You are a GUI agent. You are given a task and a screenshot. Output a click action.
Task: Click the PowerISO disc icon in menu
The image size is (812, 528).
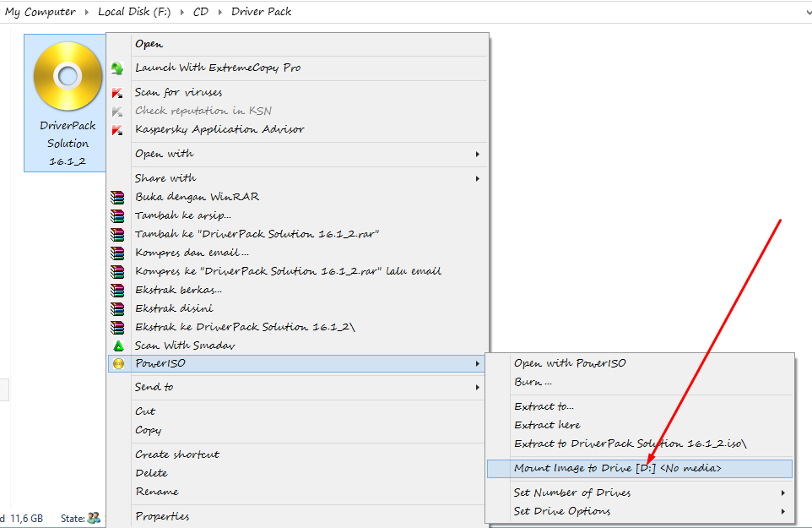click(x=118, y=364)
